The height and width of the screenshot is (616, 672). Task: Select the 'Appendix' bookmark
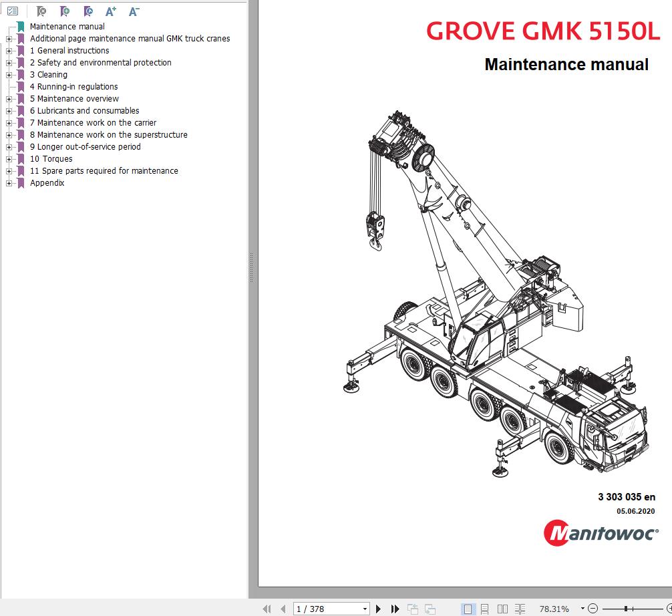pyautogui.click(x=47, y=182)
